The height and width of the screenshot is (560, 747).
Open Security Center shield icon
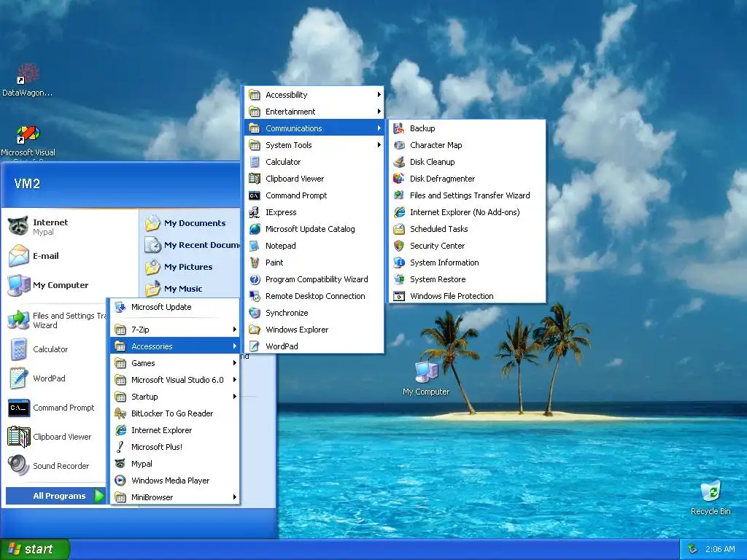399,246
